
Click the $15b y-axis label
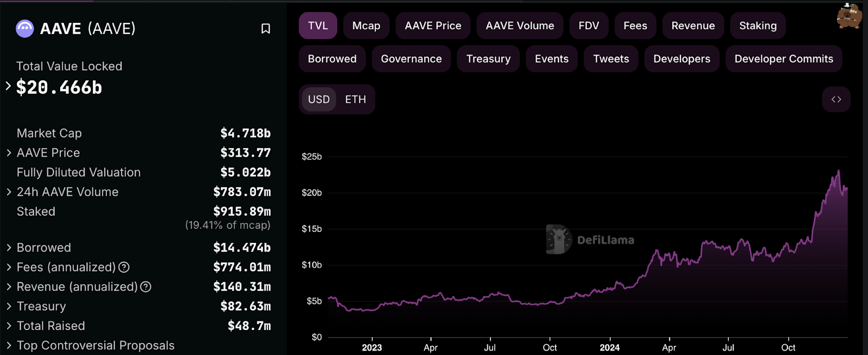click(312, 229)
